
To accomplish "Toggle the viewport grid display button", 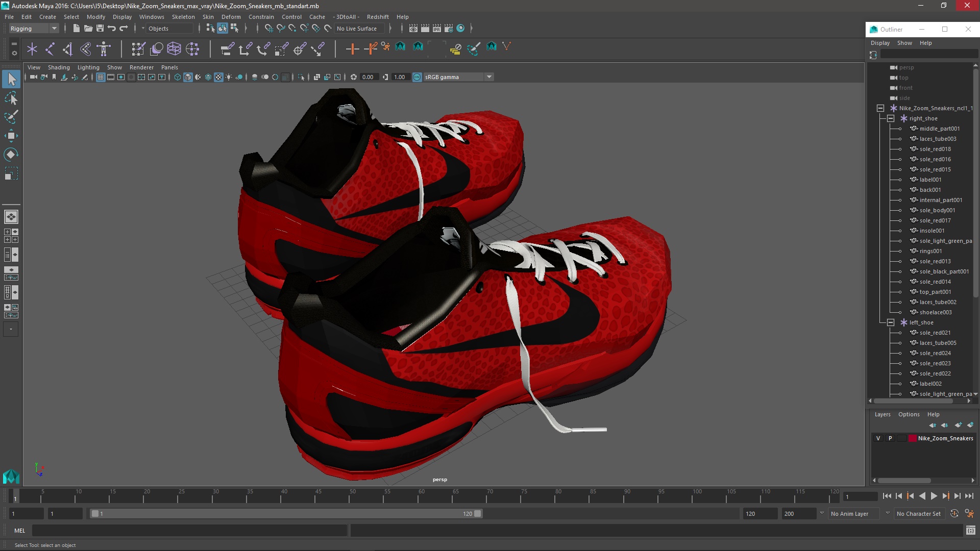I will pyautogui.click(x=101, y=77).
